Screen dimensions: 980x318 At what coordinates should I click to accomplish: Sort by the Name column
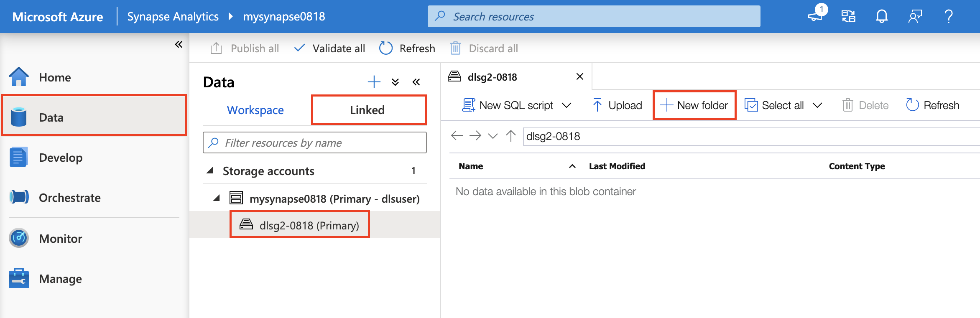471,166
